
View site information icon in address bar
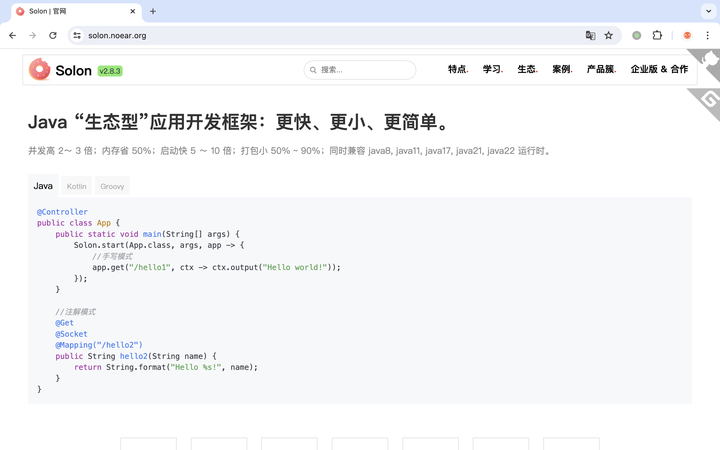coord(77,35)
